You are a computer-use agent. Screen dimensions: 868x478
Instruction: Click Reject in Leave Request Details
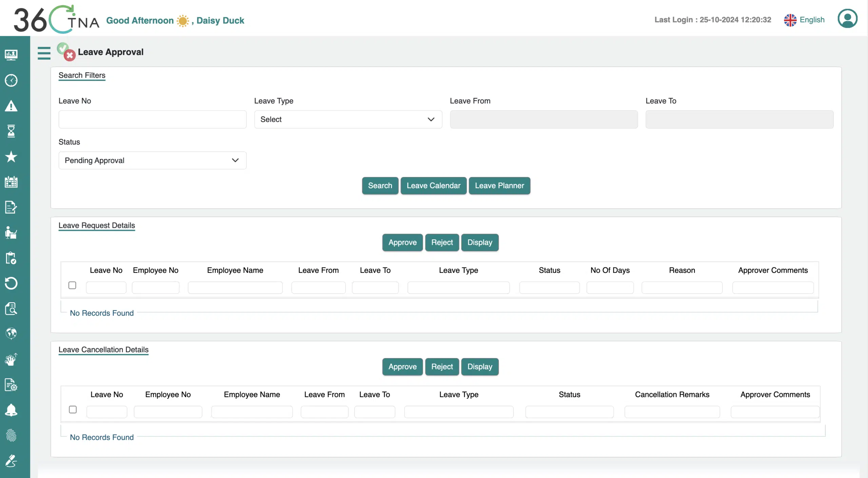(442, 242)
